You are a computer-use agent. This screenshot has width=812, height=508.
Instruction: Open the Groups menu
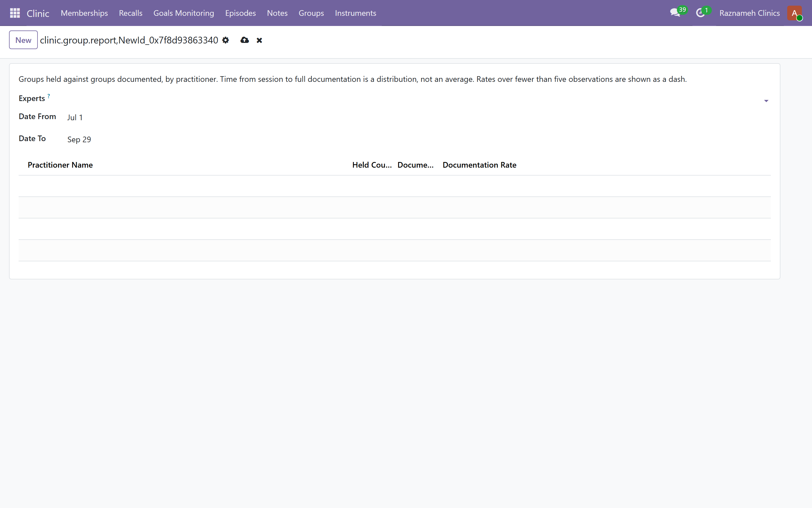[311, 13]
